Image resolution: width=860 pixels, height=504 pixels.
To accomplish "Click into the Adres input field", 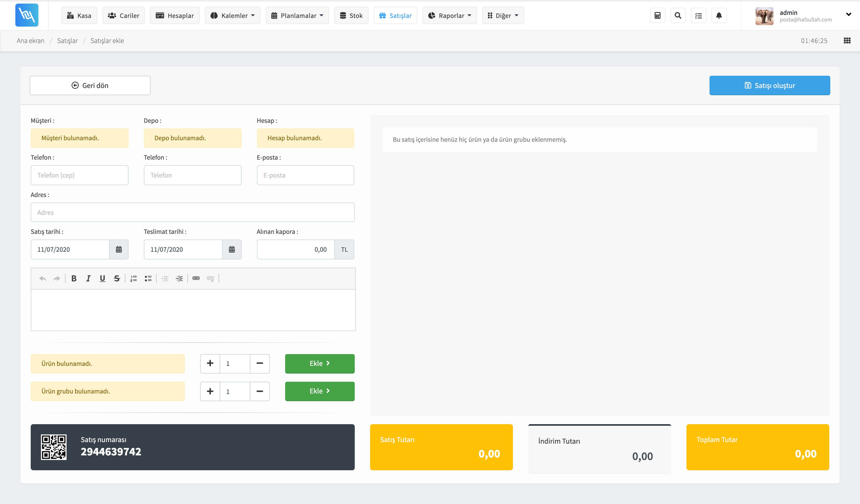I will [192, 212].
